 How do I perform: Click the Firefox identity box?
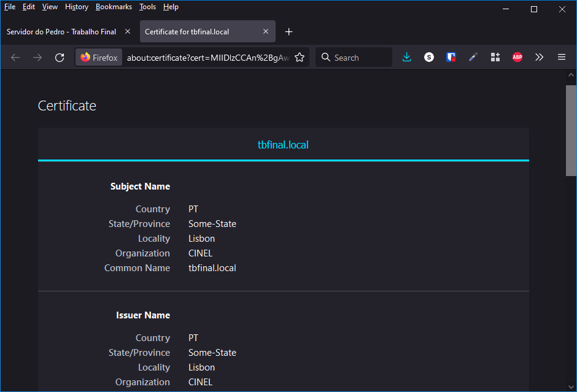(x=99, y=57)
